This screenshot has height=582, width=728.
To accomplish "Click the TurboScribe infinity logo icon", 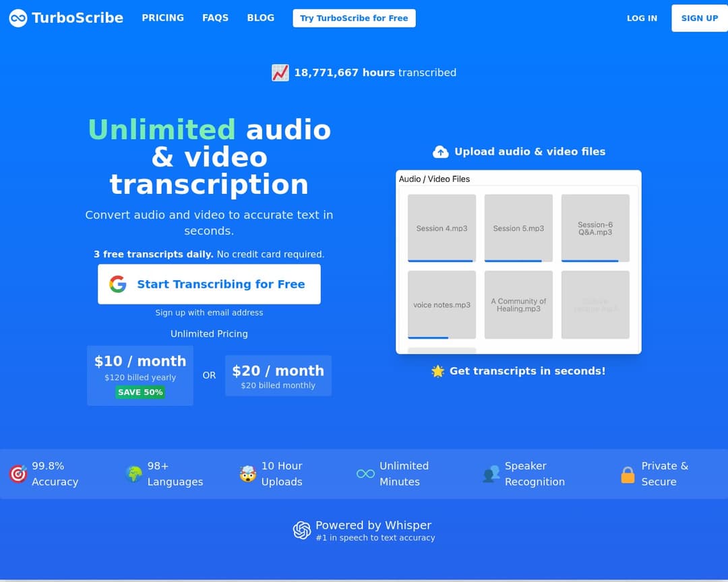I will (18, 18).
